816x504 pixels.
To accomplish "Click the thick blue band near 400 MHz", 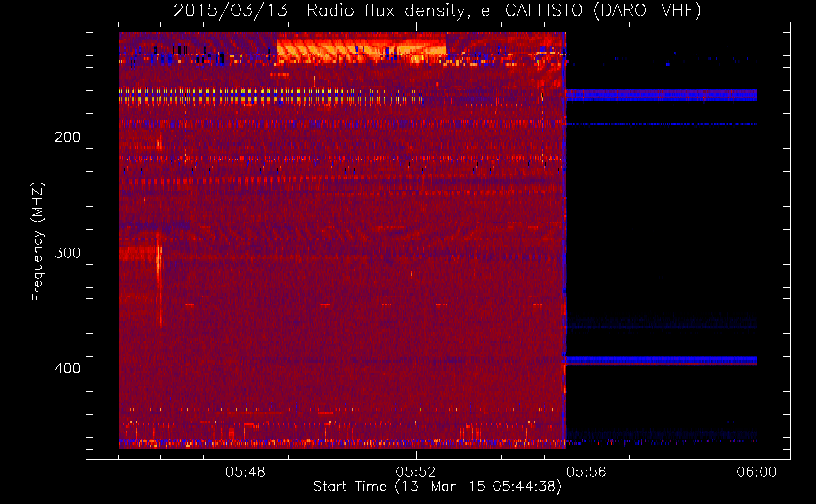I will pos(662,360).
